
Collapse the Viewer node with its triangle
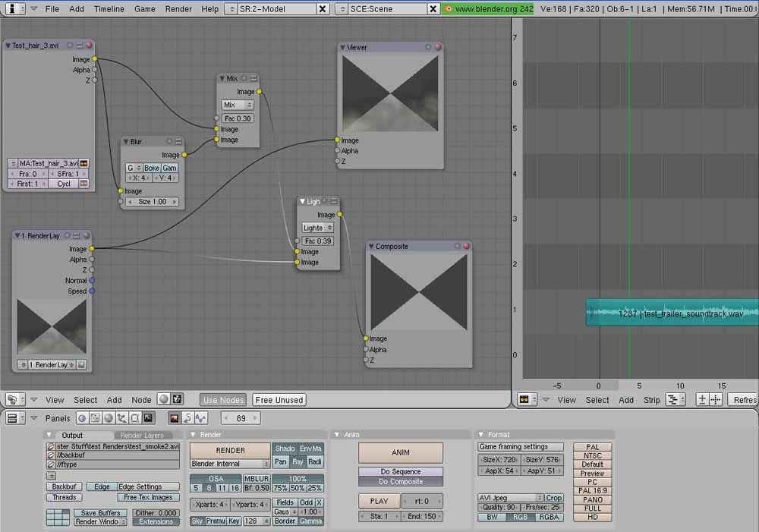pyautogui.click(x=343, y=48)
